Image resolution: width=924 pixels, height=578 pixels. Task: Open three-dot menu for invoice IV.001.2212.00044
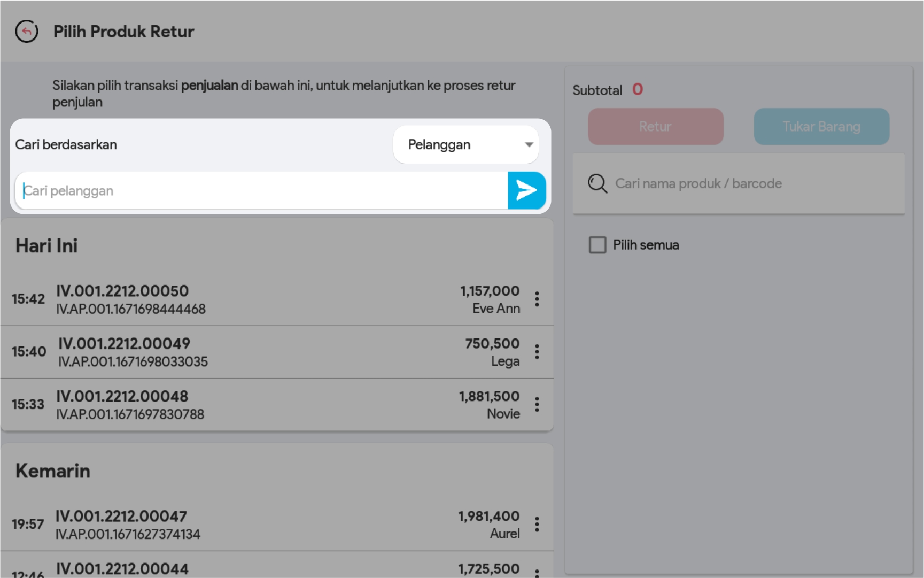tap(537, 572)
